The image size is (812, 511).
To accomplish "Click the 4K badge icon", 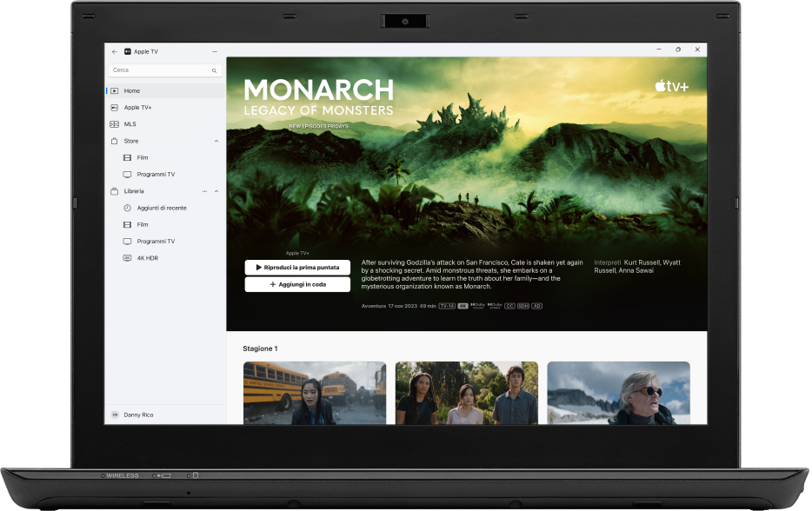I will [463, 306].
